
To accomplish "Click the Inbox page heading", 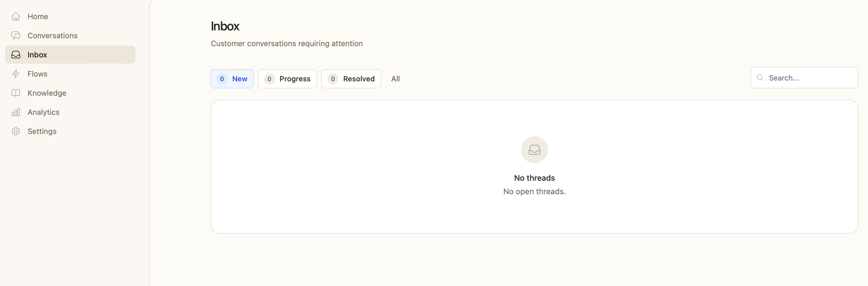I will 225,26.
